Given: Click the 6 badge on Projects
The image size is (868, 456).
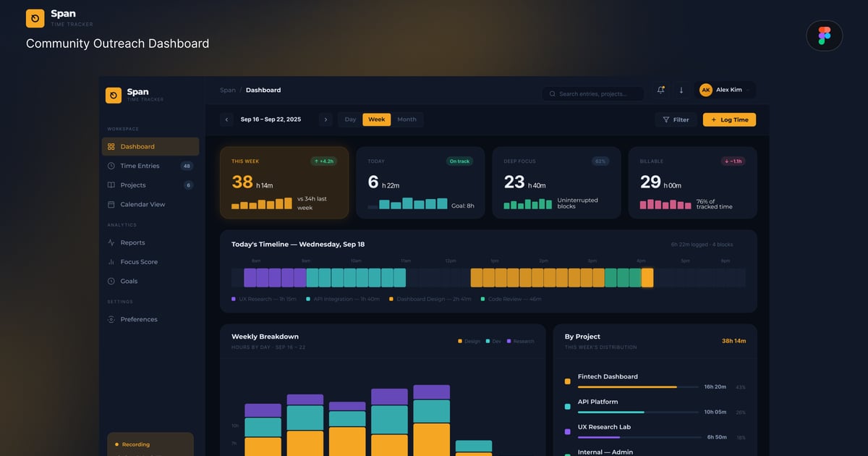Looking at the screenshot, I should click(189, 185).
